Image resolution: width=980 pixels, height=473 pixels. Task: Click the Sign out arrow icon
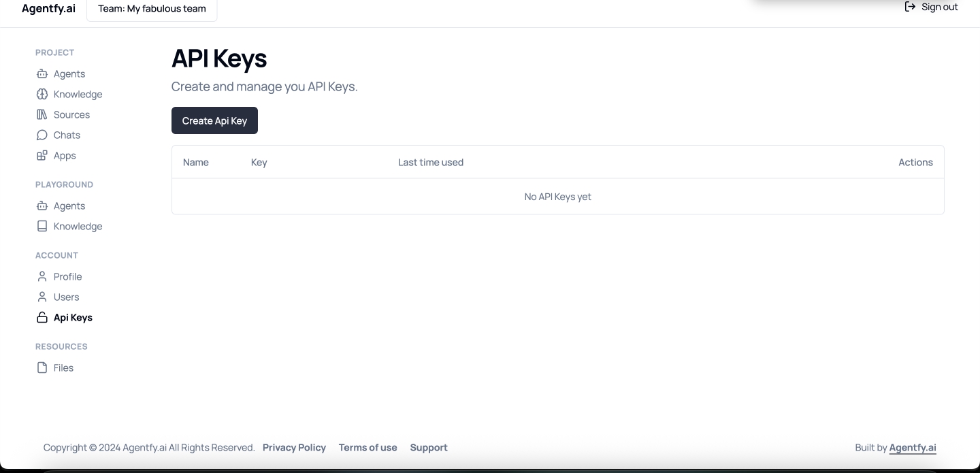910,7
